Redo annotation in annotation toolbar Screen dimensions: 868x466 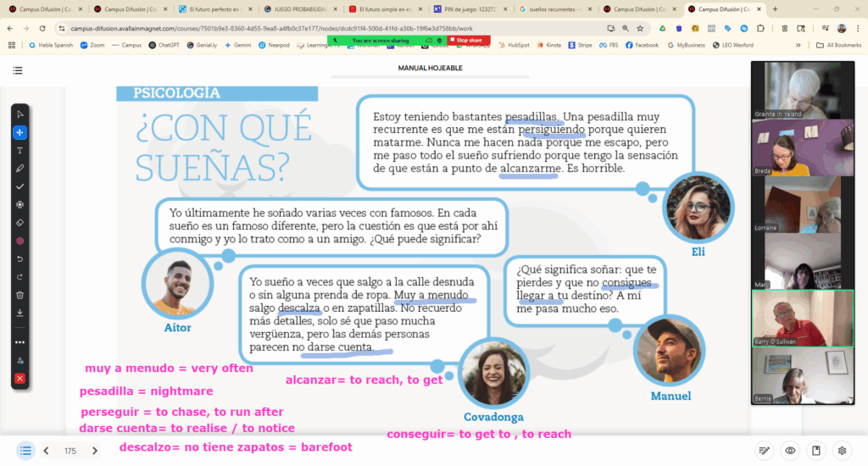click(x=20, y=277)
